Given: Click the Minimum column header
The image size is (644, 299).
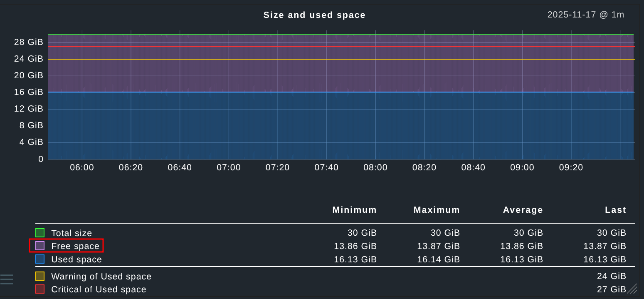Looking at the screenshot, I should (x=354, y=210).
